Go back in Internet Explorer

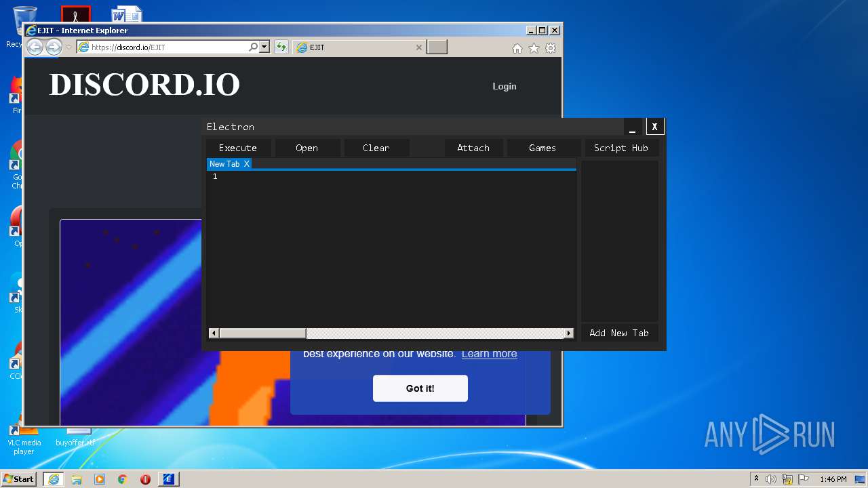click(35, 47)
